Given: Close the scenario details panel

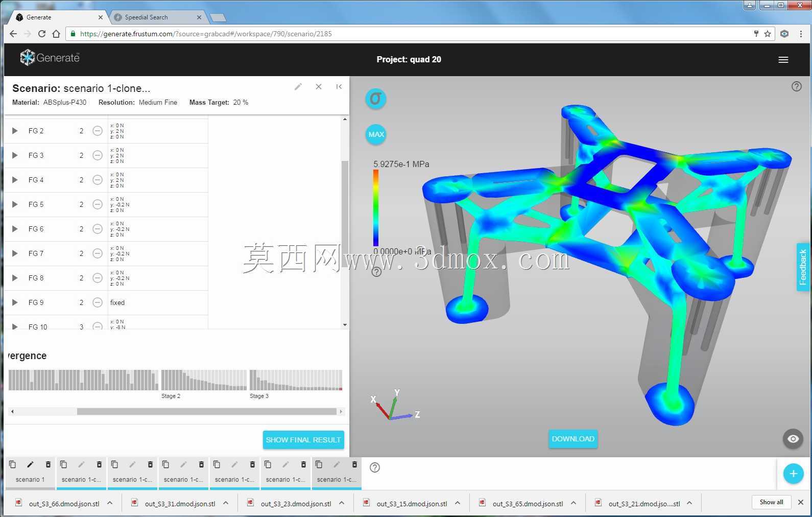Looking at the screenshot, I should pos(319,87).
